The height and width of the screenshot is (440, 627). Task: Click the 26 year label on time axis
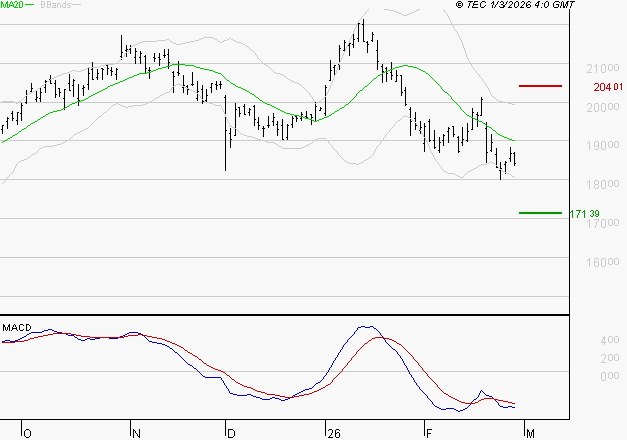[333, 434]
